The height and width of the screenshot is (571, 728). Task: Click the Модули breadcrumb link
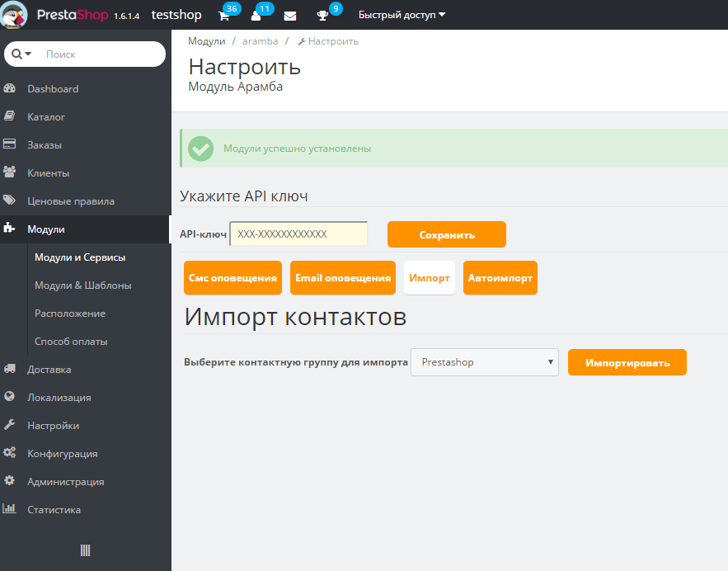click(x=207, y=41)
